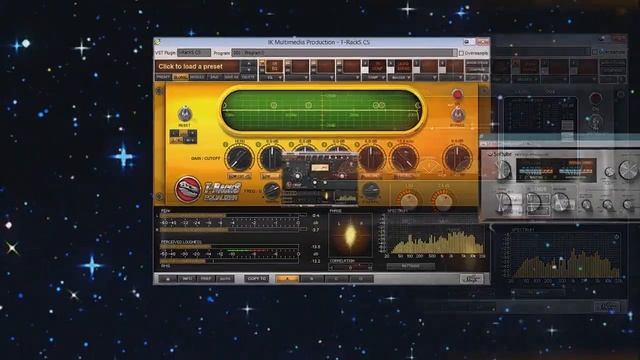Click the 'Click to load a preset' display
This screenshot has width=640, height=360.
(x=199, y=66)
